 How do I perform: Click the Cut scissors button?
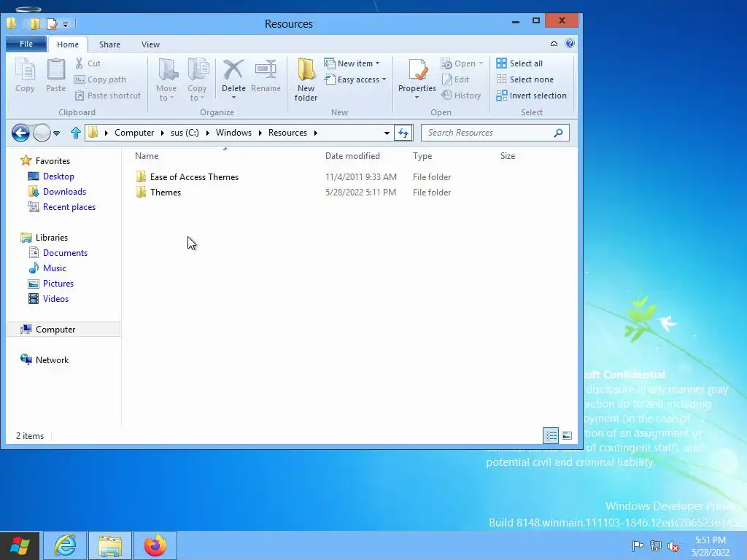tap(88, 63)
